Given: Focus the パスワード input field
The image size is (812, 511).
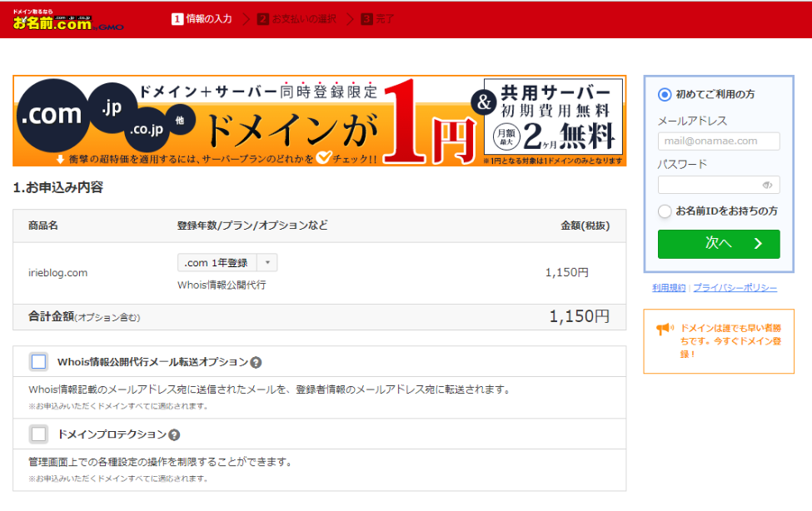Looking at the screenshot, I should click(719, 185).
